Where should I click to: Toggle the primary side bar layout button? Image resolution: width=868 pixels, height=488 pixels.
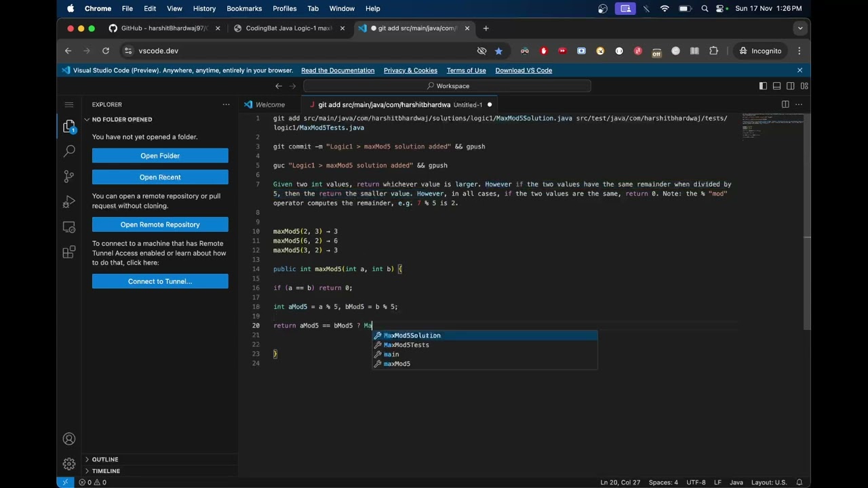click(763, 86)
